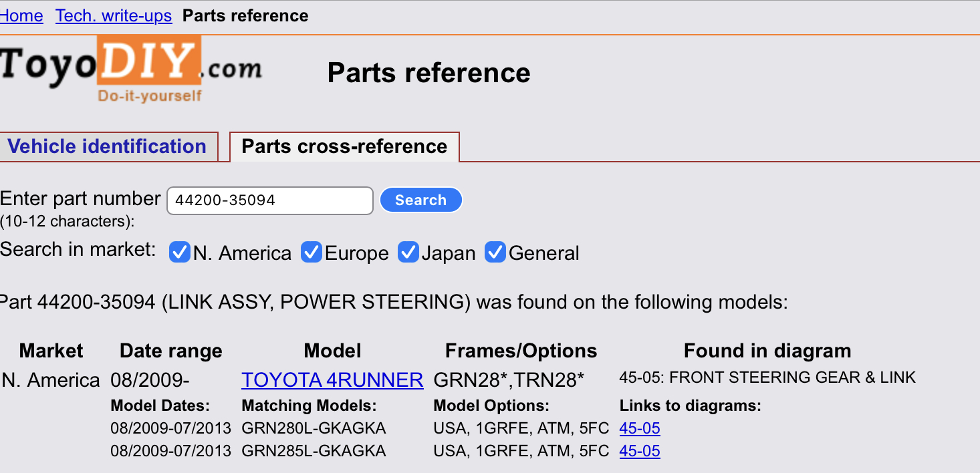Click the Market column header
Viewport: 980px width, 473px height.
tap(51, 351)
